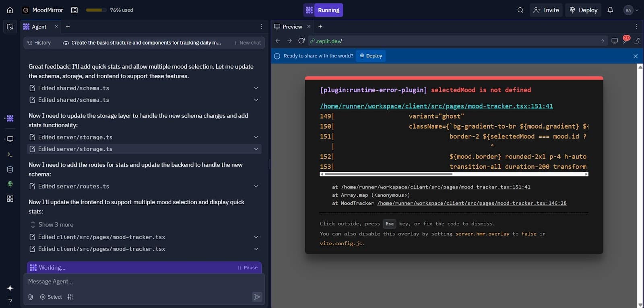Open the current chat titled 'Create the basic structure'
The height and width of the screenshot is (308, 644).
tap(142, 43)
